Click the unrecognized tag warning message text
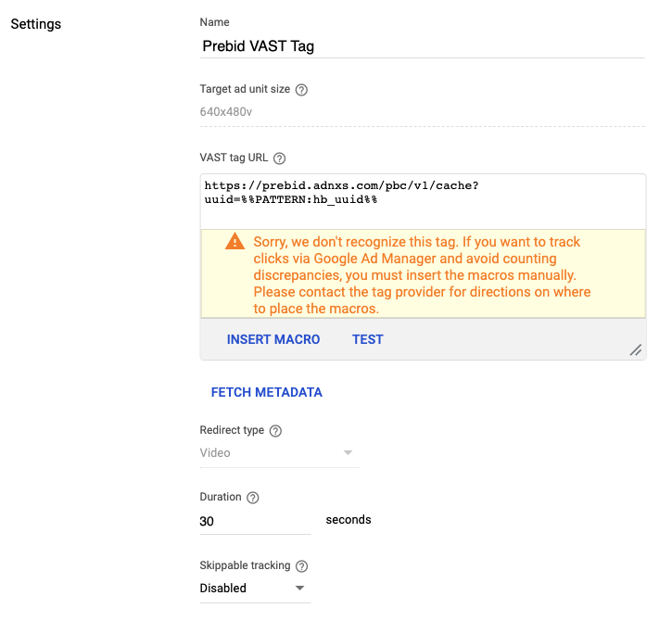The height and width of the screenshot is (621, 672). tap(417, 275)
